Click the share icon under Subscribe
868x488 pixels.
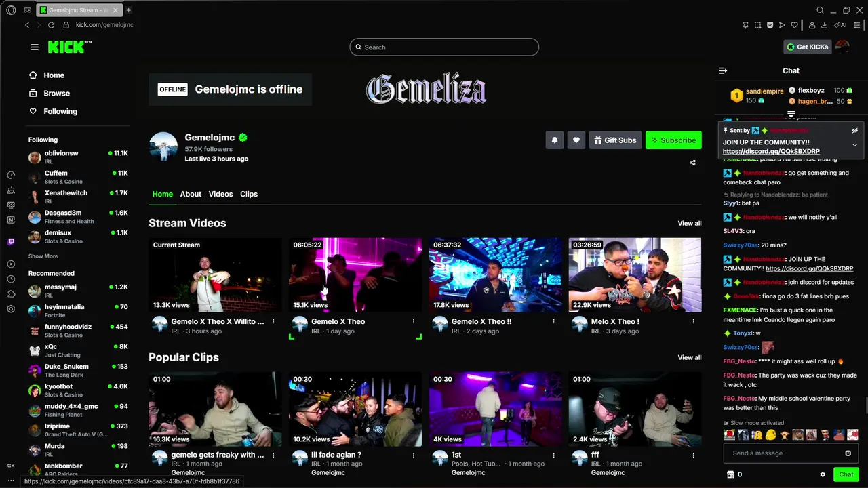click(692, 163)
